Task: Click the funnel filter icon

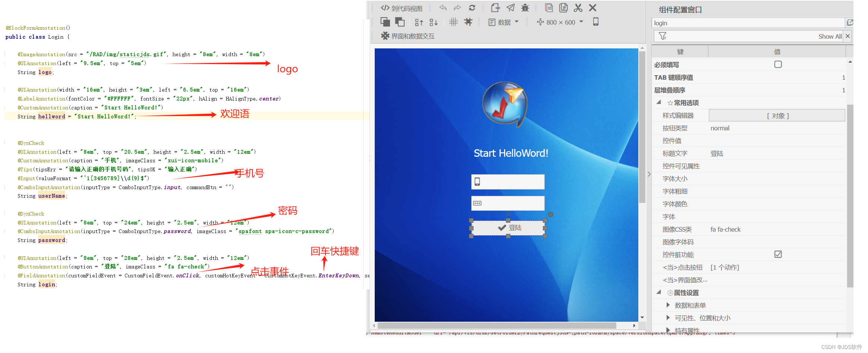Action: (663, 36)
